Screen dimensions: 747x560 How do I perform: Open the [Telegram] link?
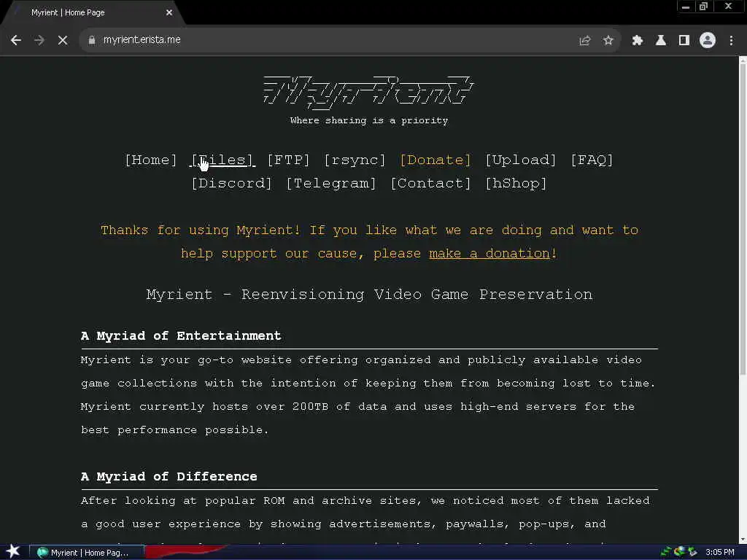pyautogui.click(x=331, y=183)
